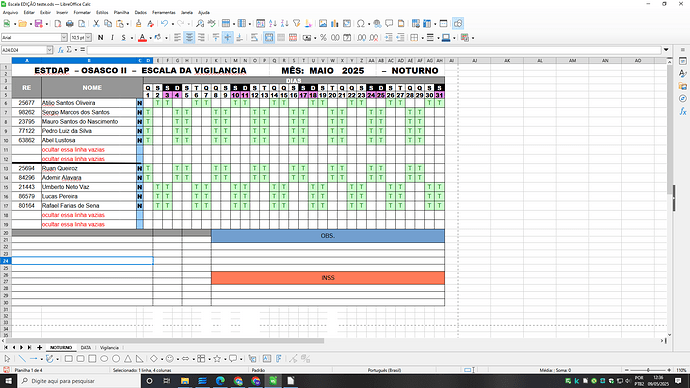Insert a chart using chart icon

(335, 24)
